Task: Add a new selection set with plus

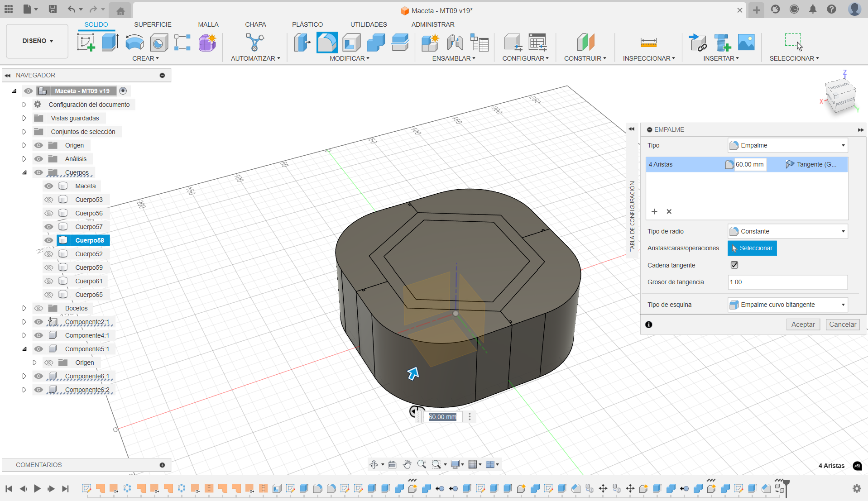Action: point(654,211)
